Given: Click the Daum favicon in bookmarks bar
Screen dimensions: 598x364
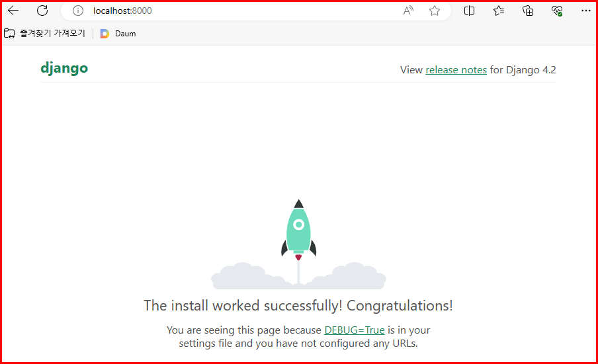Looking at the screenshot, I should tap(105, 34).
